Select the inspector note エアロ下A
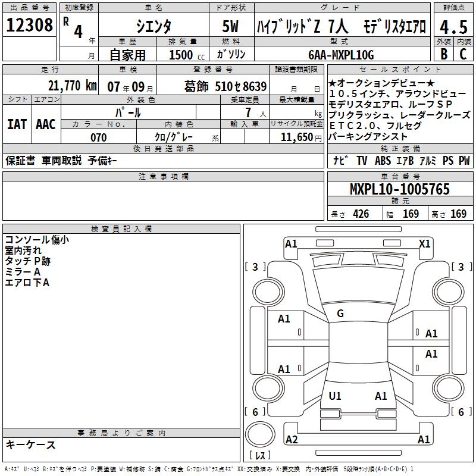 (27, 282)
